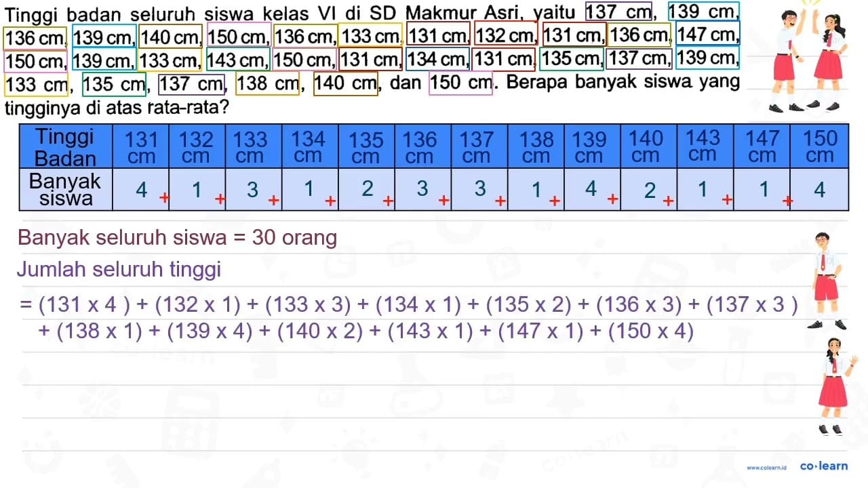Click the 'Jumlah seluruh tinggi' heading
868x488 pixels.
(119, 270)
